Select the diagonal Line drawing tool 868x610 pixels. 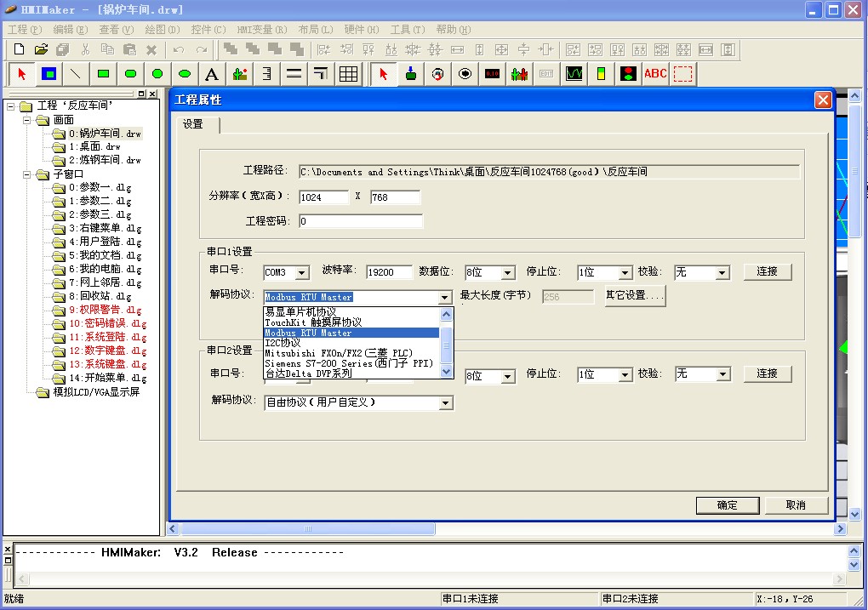click(x=76, y=74)
